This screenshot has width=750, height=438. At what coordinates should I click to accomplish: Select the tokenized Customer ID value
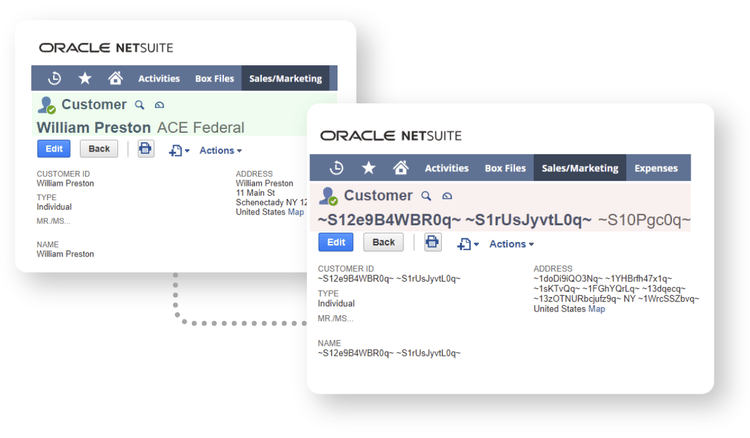click(x=389, y=279)
